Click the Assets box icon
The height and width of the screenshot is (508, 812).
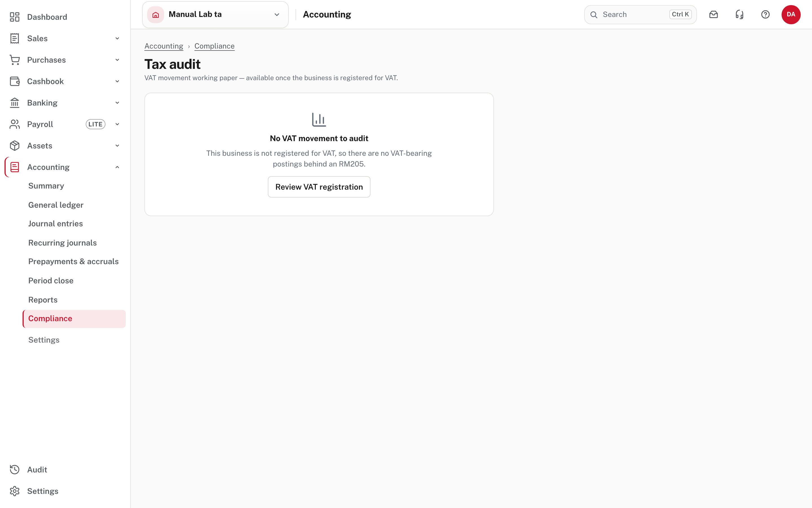[x=14, y=146]
